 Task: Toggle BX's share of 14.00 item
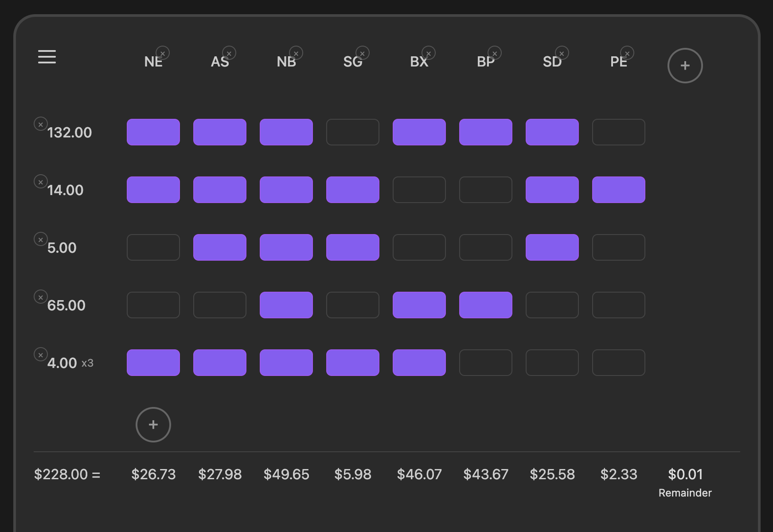tap(419, 190)
